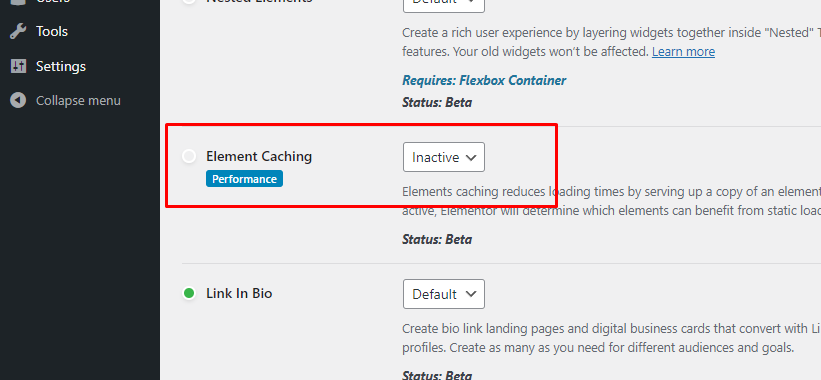
Task: Select the Link In Bio title
Action: click(x=239, y=294)
